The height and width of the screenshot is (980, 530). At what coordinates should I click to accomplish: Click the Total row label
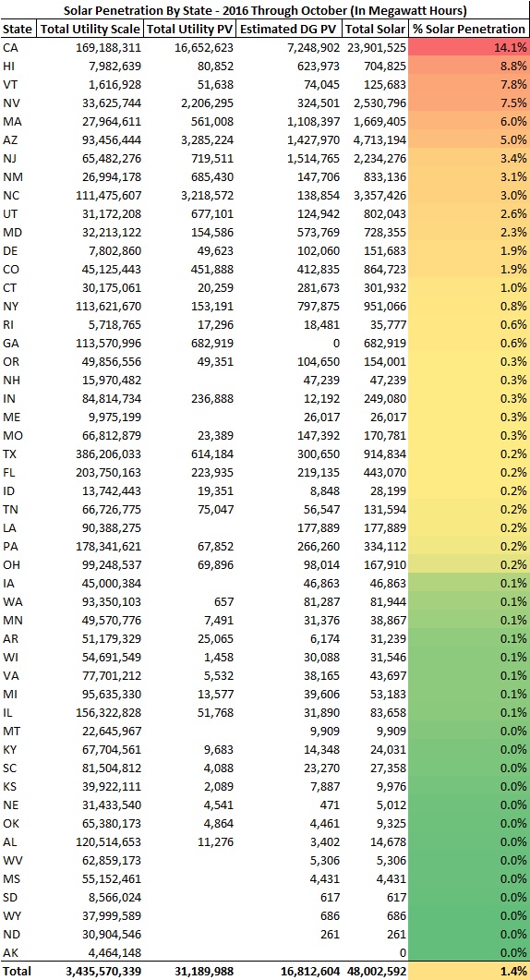(18, 972)
